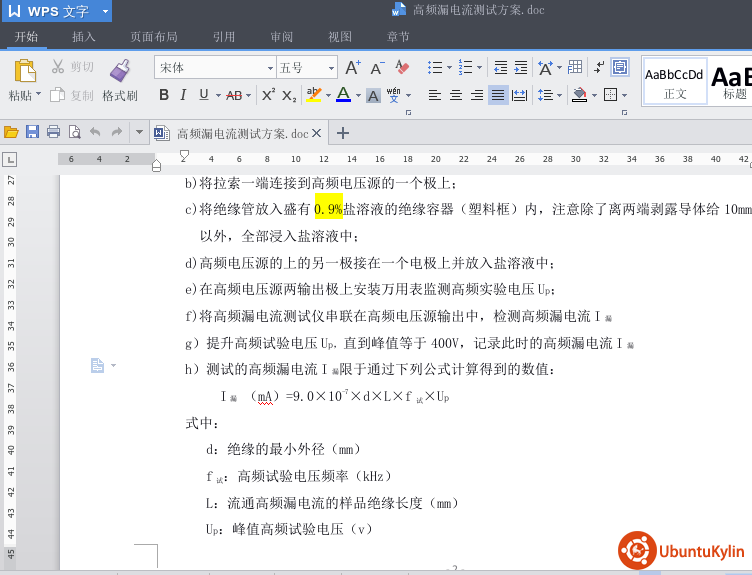This screenshot has width=752, height=575.
Task: Apply superscript with the X² icon
Action: pyautogui.click(x=268, y=95)
